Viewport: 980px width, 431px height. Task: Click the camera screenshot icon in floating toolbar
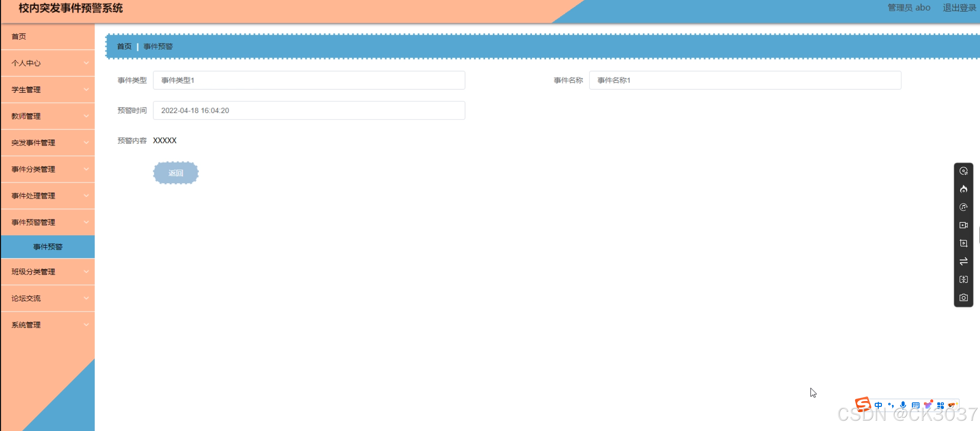pos(963,298)
